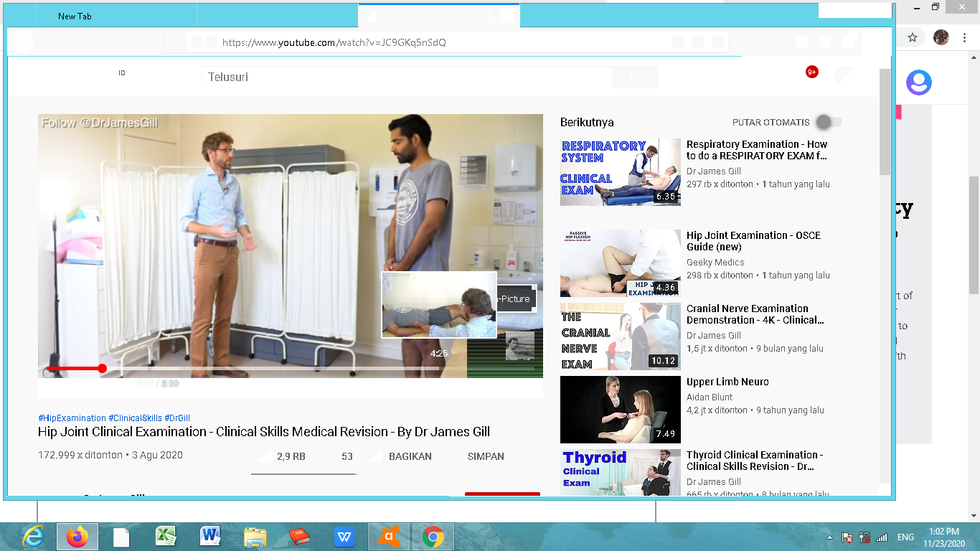The image size is (980, 551).
Task: Bookmark the page using Chrome's star icon
Action: pyautogui.click(x=913, y=37)
